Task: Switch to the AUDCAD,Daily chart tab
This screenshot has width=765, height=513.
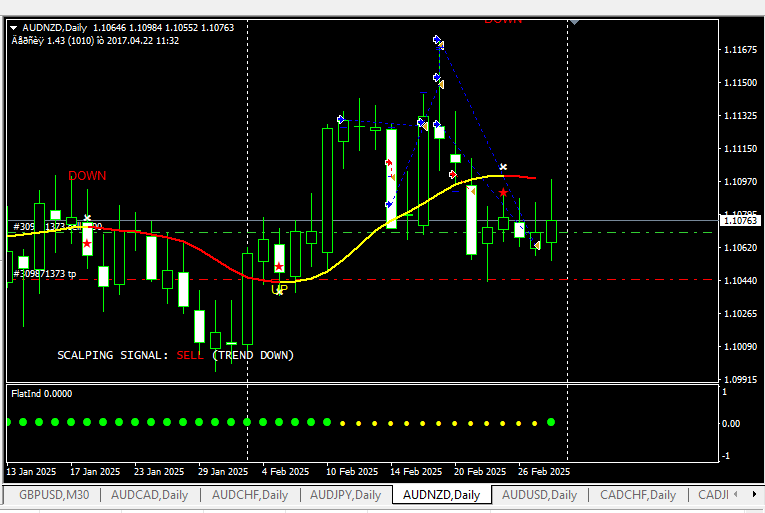Action: (x=149, y=495)
